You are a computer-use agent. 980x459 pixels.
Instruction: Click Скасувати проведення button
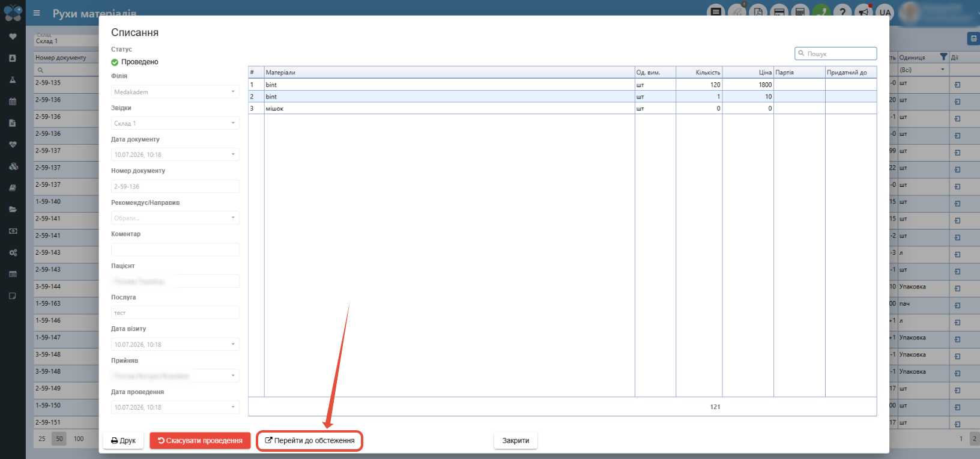point(200,440)
